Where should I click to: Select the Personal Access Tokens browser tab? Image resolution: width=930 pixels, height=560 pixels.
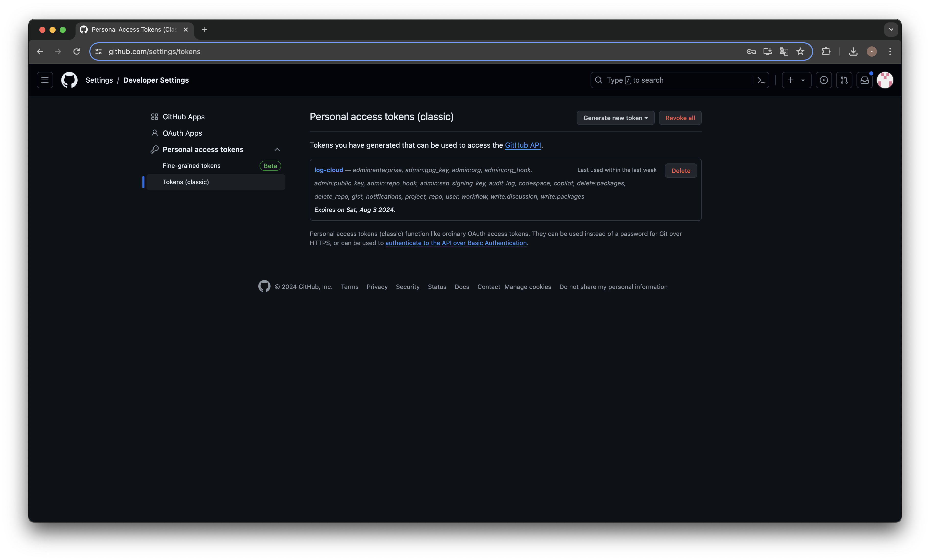[135, 29]
